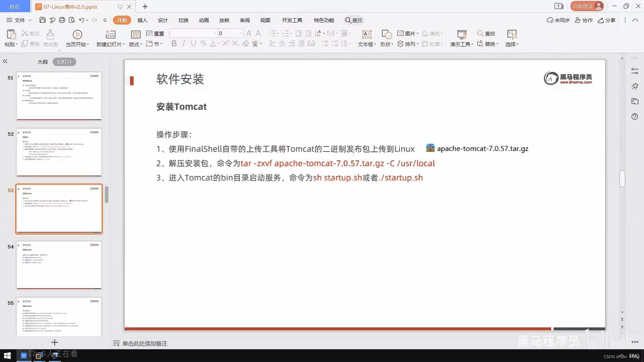Open the object properties sidebar icon
The image size is (644, 362).
[635, 71]
